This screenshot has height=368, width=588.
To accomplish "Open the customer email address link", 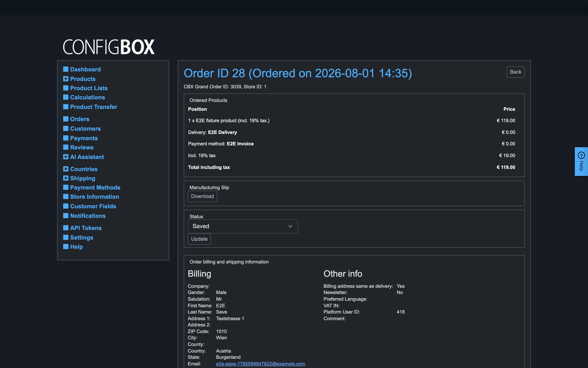I will [x=261, y=364].
